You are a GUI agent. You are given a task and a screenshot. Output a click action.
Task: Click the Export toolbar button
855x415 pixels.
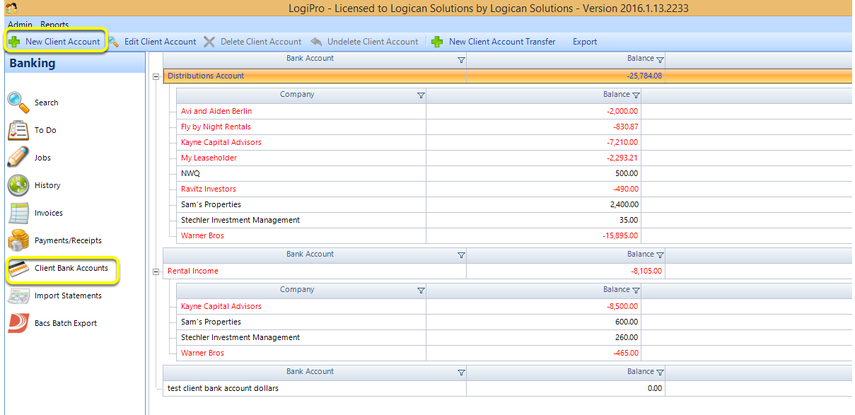pyautogui.click(x=585, y=42)
